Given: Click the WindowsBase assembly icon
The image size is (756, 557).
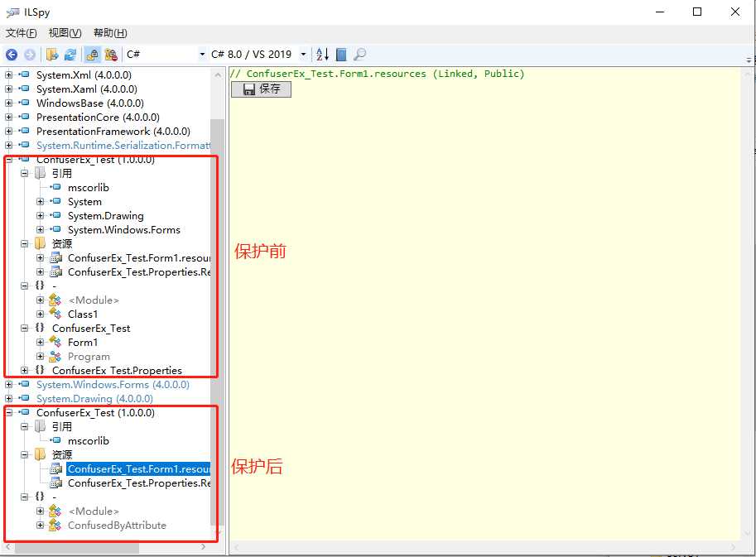Looking at the screenshot, I should pos(25,103).
